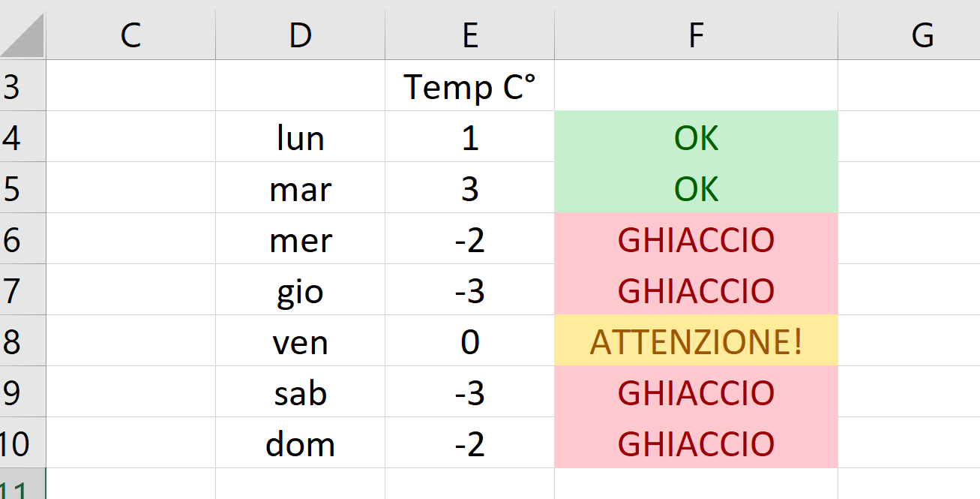
Task: Select the temperature cell showing 0
Action: point(470,341)
